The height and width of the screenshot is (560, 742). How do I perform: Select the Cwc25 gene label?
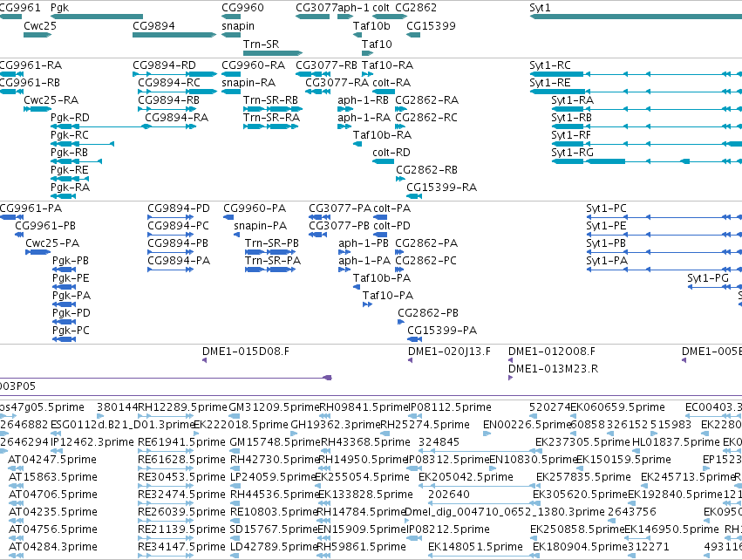point(40,25)
